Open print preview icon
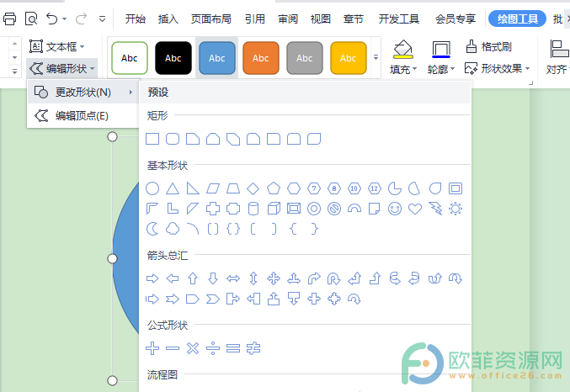 tap(31, 19)
